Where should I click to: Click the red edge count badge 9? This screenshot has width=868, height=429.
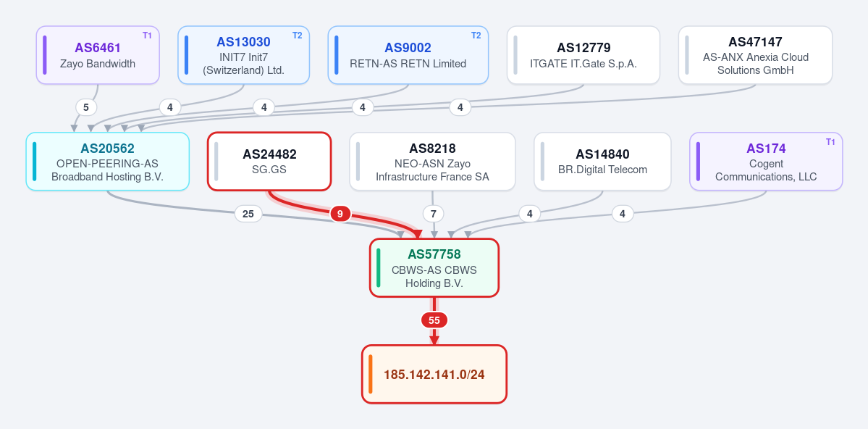point(340,213)
